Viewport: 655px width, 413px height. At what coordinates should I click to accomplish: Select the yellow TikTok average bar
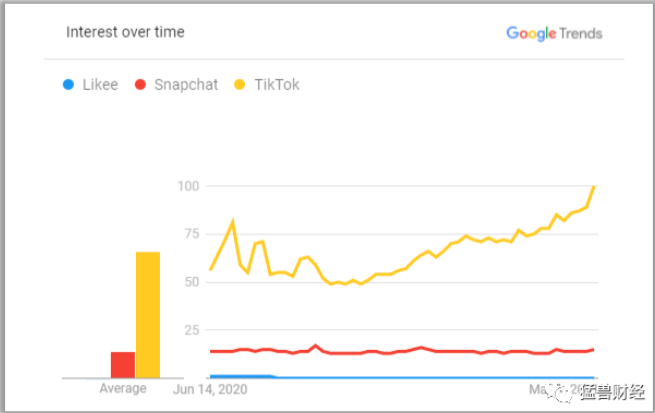click(x=148, y=315)
